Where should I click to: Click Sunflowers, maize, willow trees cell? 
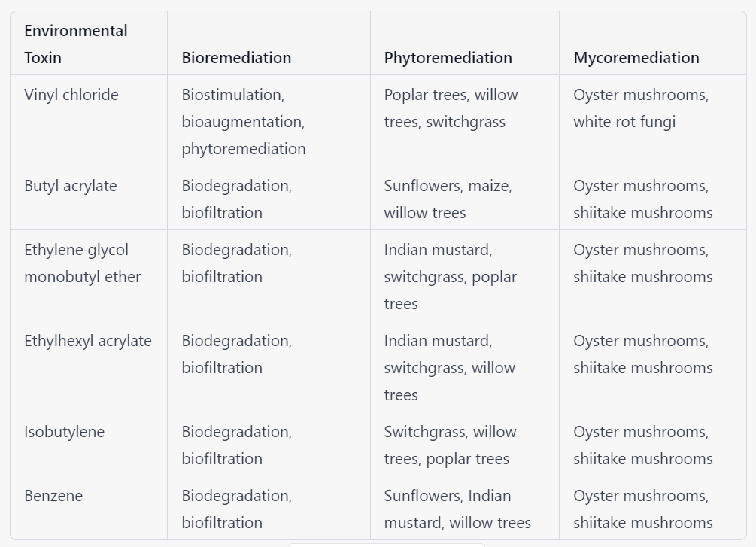coord(465,198)
